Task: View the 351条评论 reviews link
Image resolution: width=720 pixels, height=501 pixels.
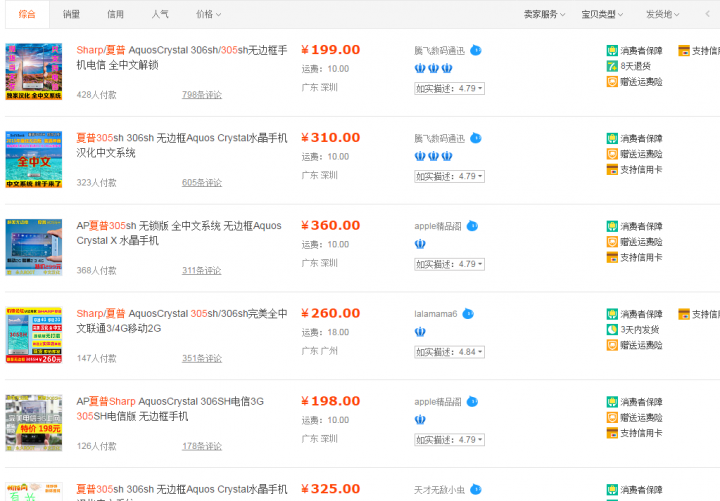Action: click(x=202, y=358)
